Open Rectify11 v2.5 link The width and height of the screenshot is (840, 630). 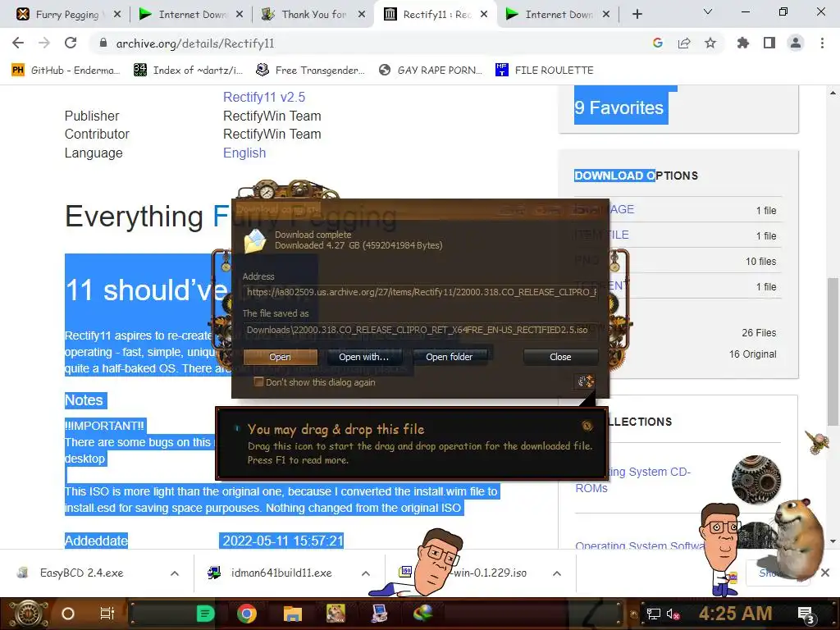coord(264,97)
